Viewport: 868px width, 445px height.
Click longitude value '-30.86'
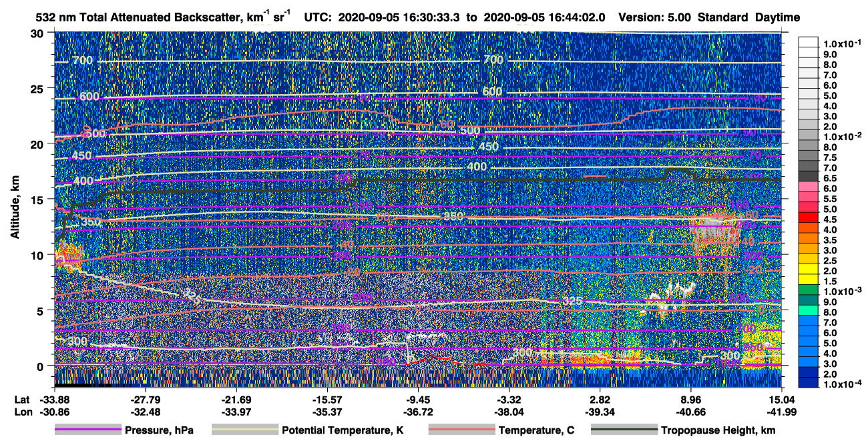click(x=53, y=412)
